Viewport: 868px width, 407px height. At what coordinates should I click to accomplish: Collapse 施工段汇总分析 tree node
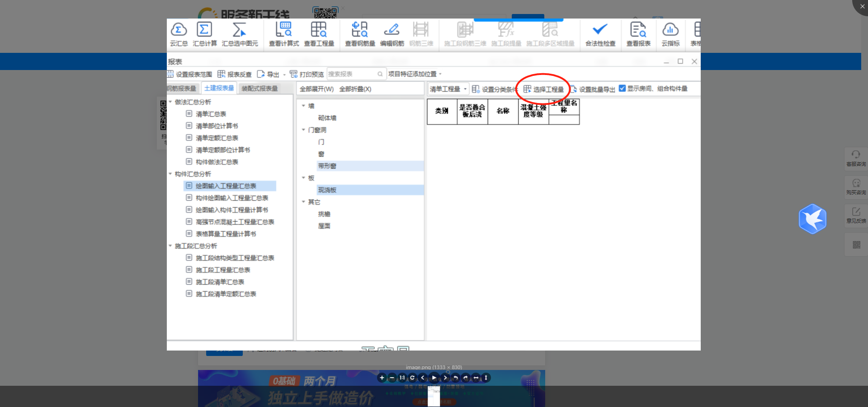click(x=170, y=246)
